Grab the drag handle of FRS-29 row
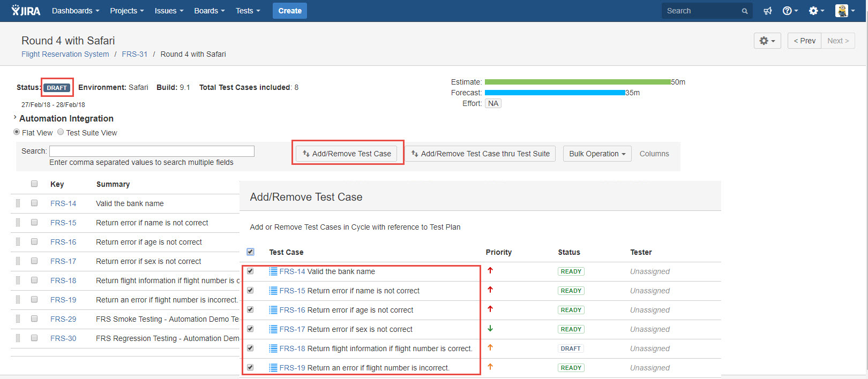868x379 pixels. [x=18, y=319]
